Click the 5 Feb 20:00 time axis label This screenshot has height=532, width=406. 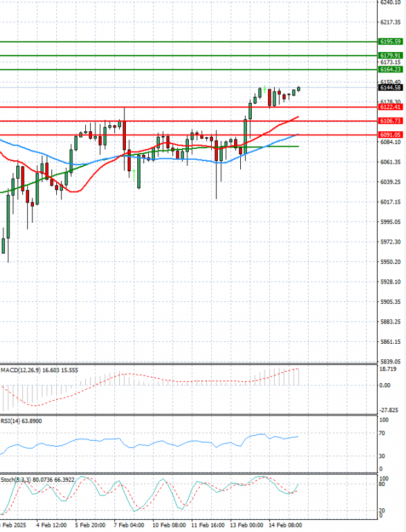90,525
